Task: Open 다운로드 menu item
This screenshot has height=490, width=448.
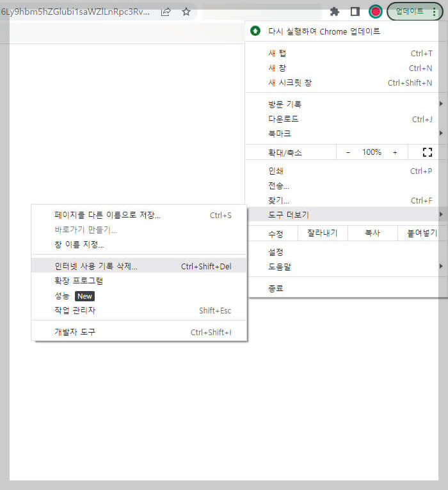Action: [346, 119]
